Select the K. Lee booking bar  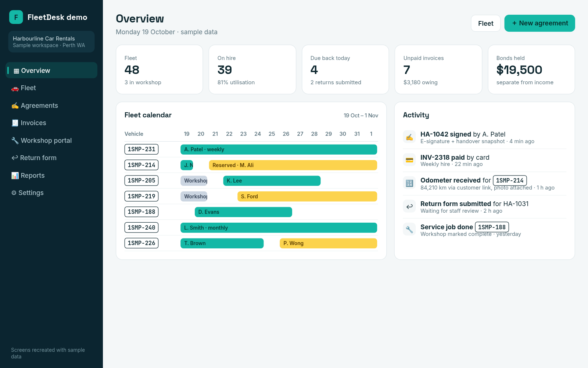coord(272,181)
